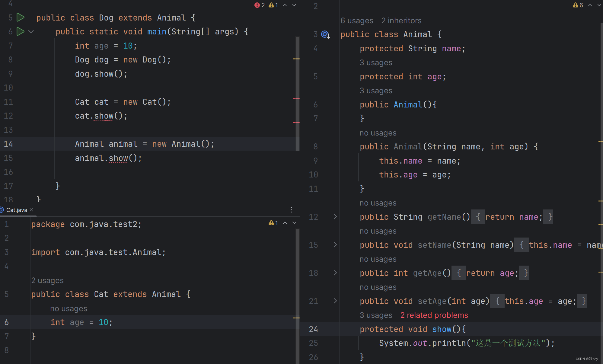Click the 6 warnings indicator in Animal editor
603x364 pixels.
point(578,5)
